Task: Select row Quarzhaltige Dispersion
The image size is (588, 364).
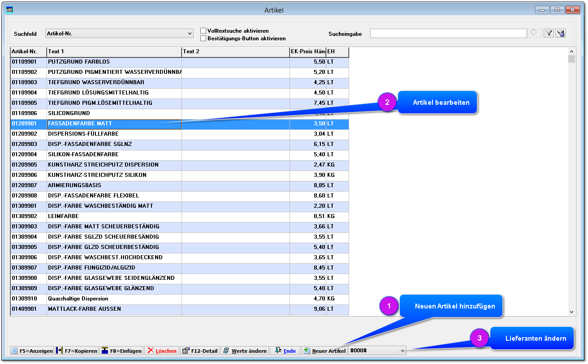Action: point(180,299)
